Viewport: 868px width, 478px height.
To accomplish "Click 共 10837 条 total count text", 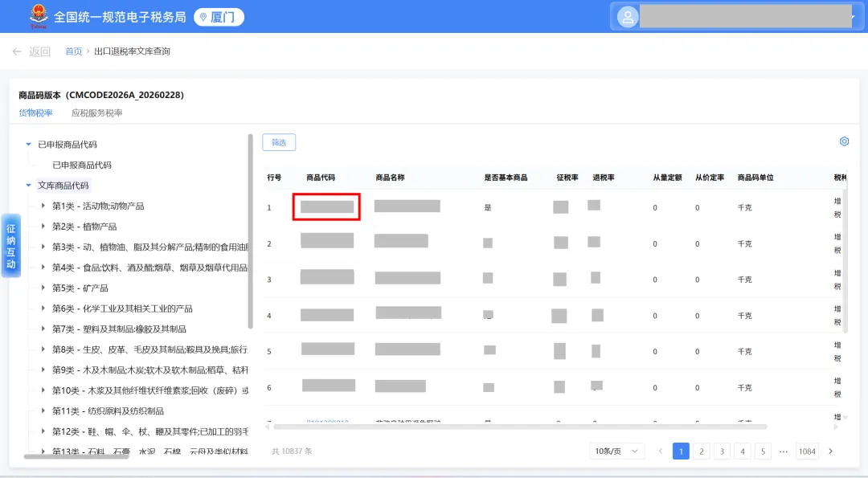I will 292,451.
